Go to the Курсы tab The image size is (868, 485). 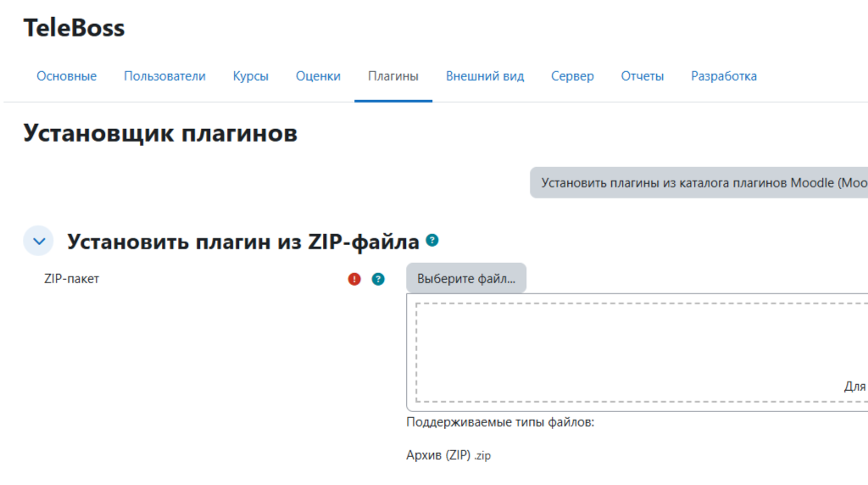(x=250, y=76)
